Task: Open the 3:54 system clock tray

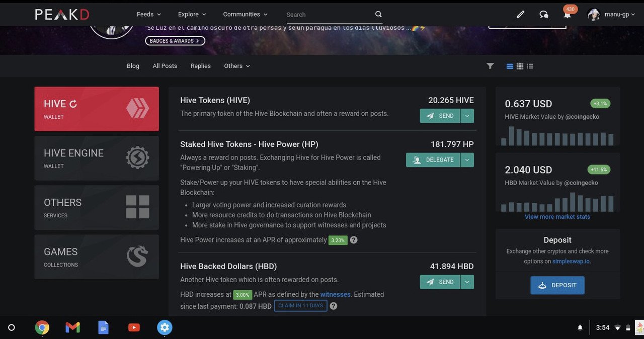Action: pyautogui.click(x=603, y=327)
